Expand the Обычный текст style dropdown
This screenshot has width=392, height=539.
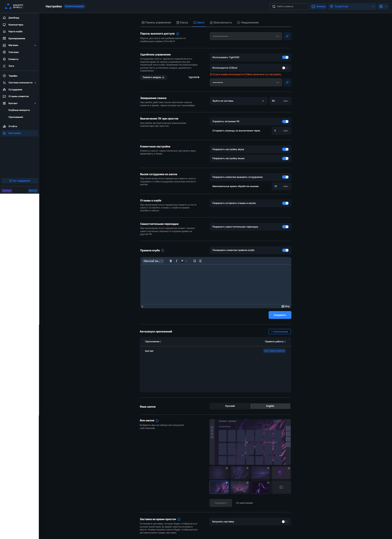point(153,261)
